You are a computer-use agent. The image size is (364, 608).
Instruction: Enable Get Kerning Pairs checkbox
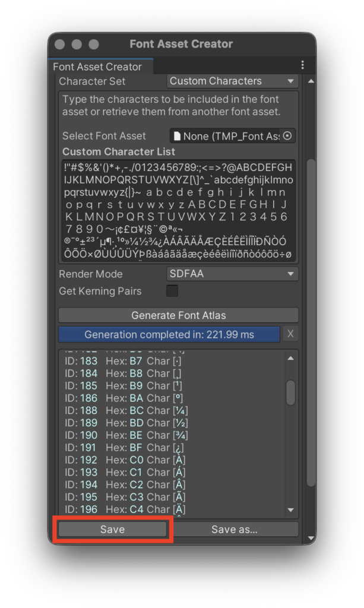(172, 291)
